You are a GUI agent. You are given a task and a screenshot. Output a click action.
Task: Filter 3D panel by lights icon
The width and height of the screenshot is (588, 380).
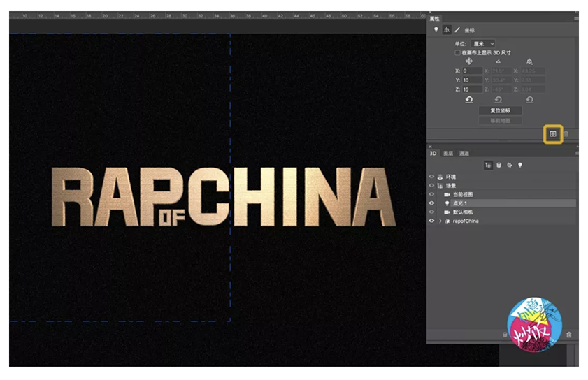point(519,165)
